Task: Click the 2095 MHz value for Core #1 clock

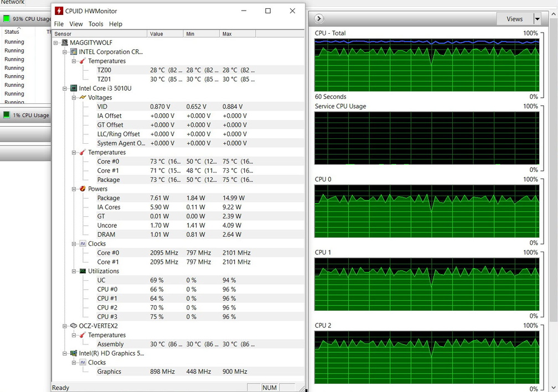Action: [164, 262]
